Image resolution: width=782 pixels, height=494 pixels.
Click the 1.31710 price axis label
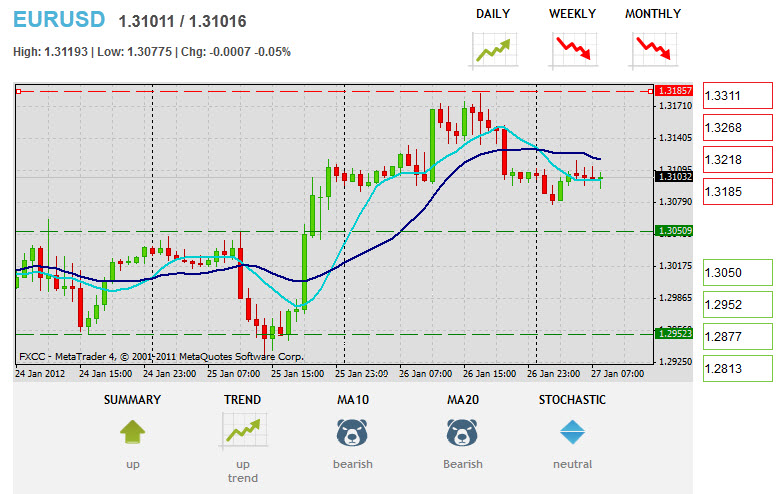[676, 106]
